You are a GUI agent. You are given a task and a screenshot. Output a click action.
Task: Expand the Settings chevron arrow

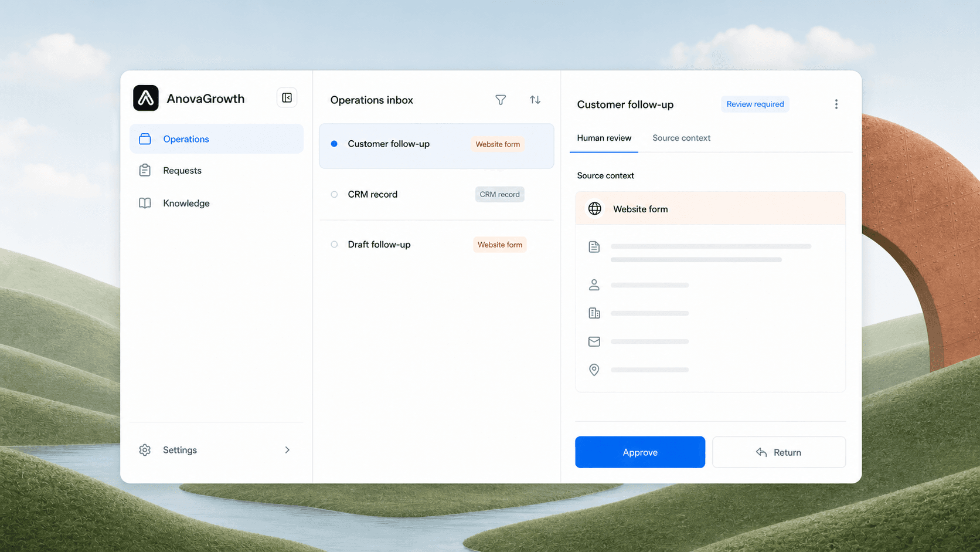tap(287, 450)
